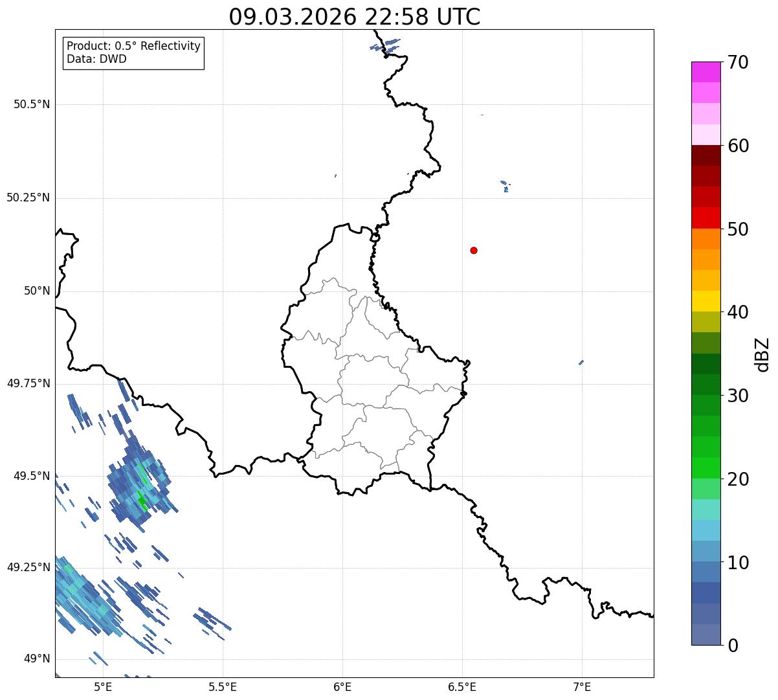
Task: Click the 5°E longitude label
Action: 103,686
